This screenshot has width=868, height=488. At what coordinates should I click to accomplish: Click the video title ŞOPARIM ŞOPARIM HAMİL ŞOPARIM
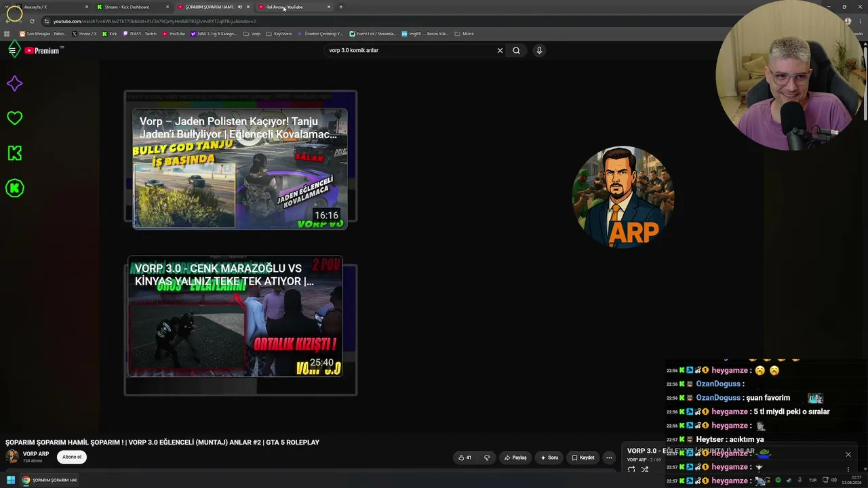[162, 442]
